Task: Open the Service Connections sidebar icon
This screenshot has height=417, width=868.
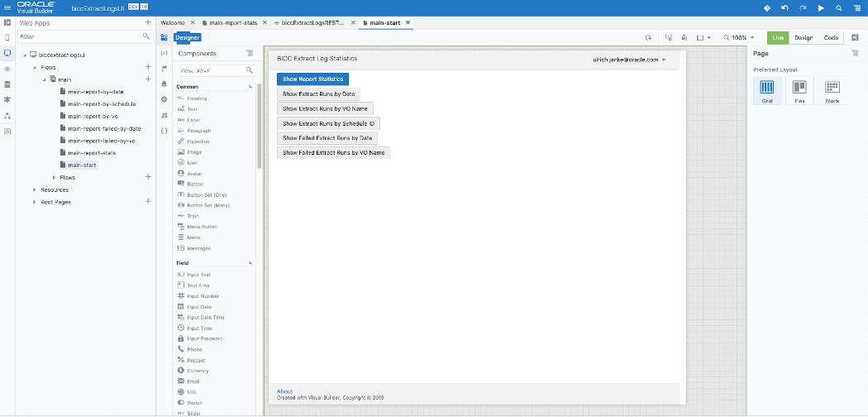Action: (x=7, y=69)
